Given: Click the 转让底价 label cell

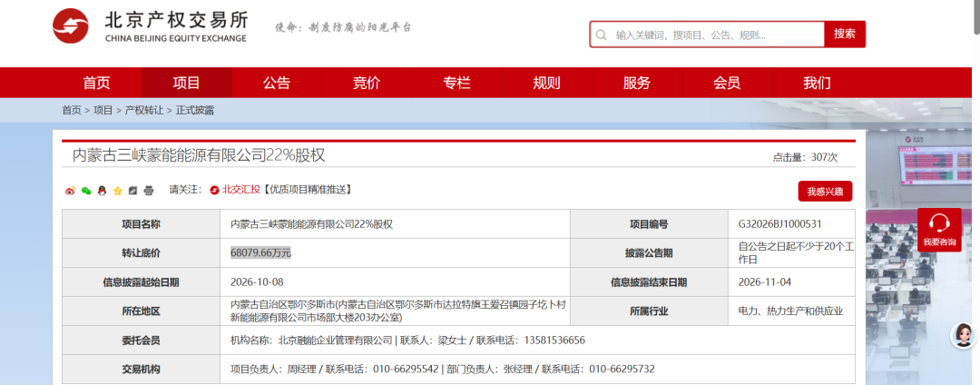Looking at the screenshot, I should [142, 253].
